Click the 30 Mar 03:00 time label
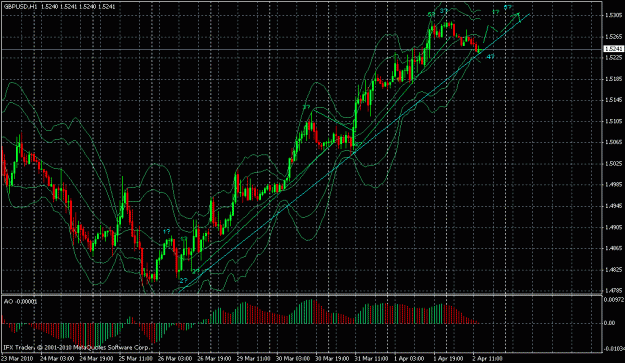 (293, 358)
